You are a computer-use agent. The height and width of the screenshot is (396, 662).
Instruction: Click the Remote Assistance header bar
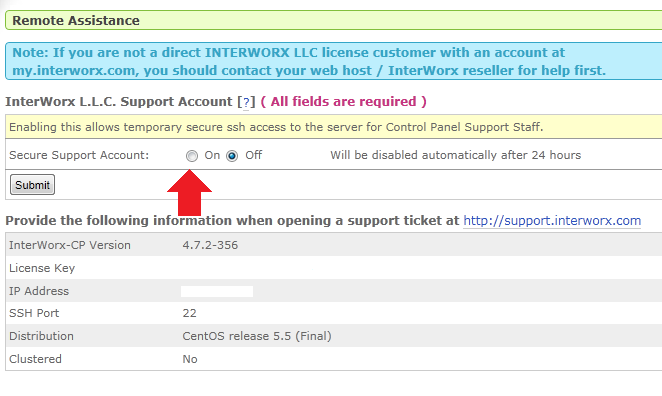(x=334, y=20)
